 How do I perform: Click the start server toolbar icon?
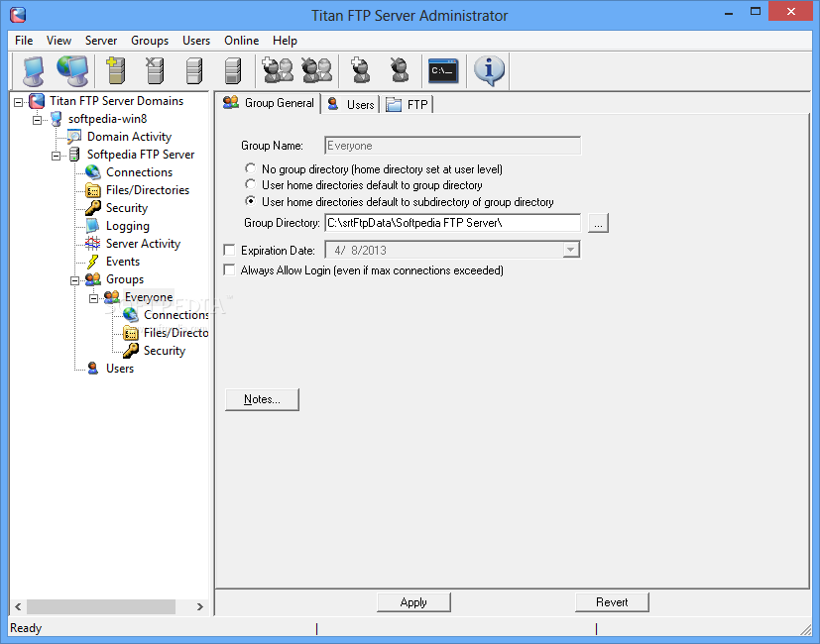tap(194, 70)
